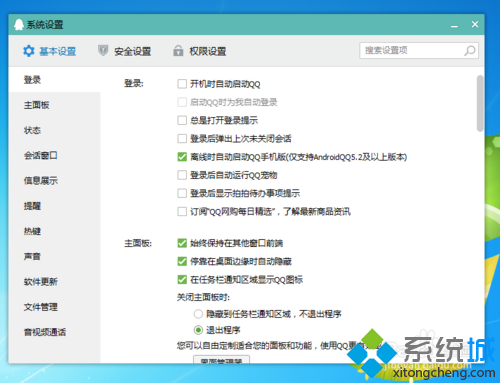Select radio 隐藏到任务栏通知区域，不退出程序

[198, 314]
